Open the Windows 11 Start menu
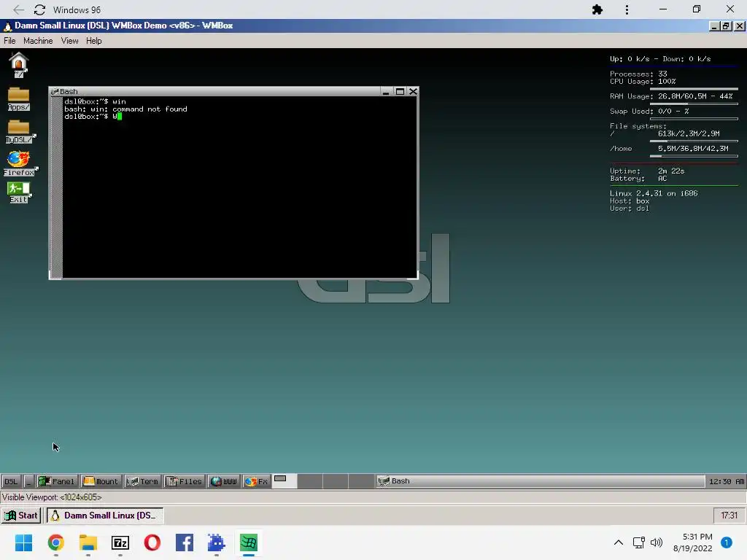This screenshot has width=747, height=560. (x=24, y=542)
